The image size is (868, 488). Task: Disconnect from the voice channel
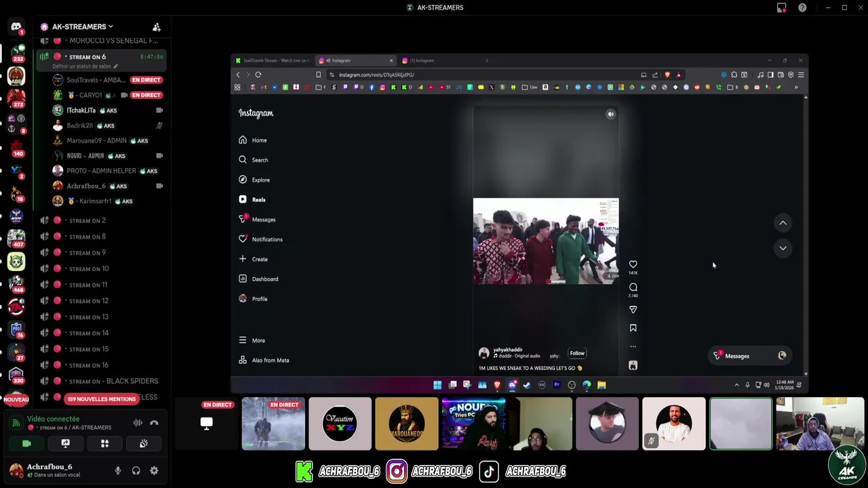click(154, 423)
